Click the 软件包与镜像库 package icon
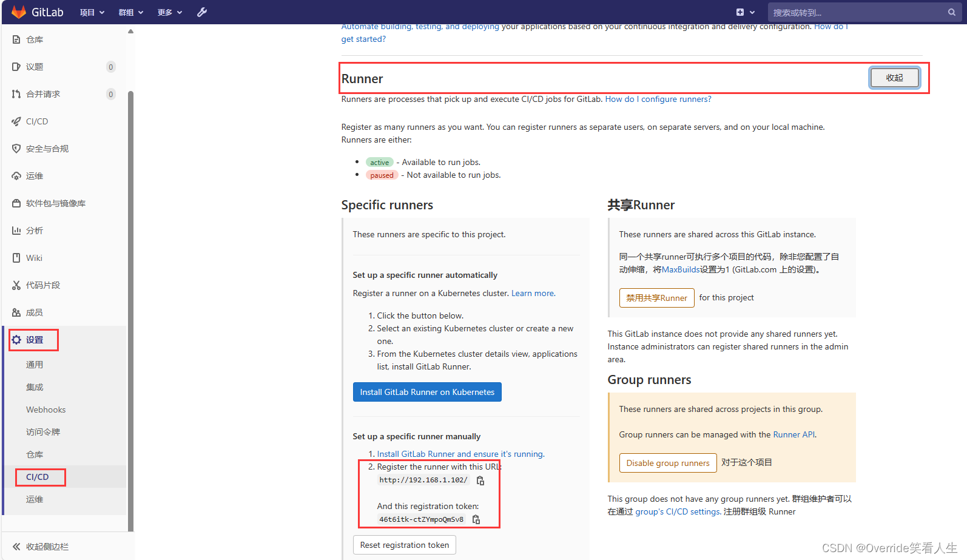Screen dimensions: 967x560 tap(16, 203)
